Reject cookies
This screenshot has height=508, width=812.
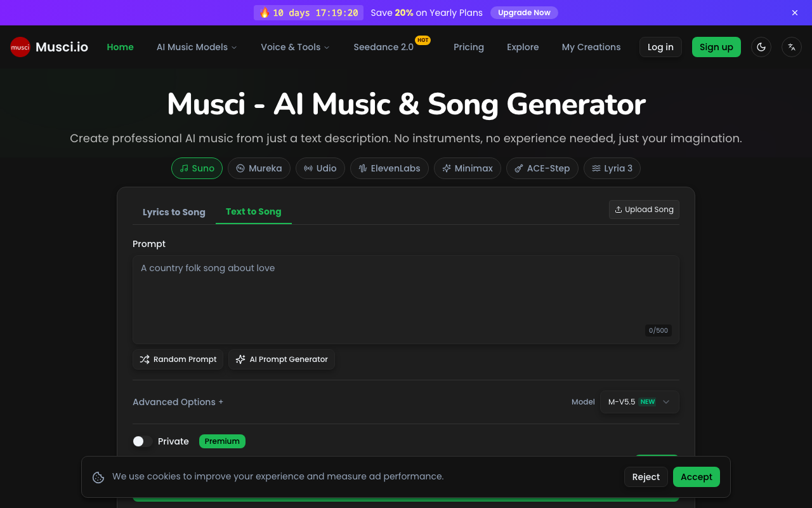pos(646,477)
